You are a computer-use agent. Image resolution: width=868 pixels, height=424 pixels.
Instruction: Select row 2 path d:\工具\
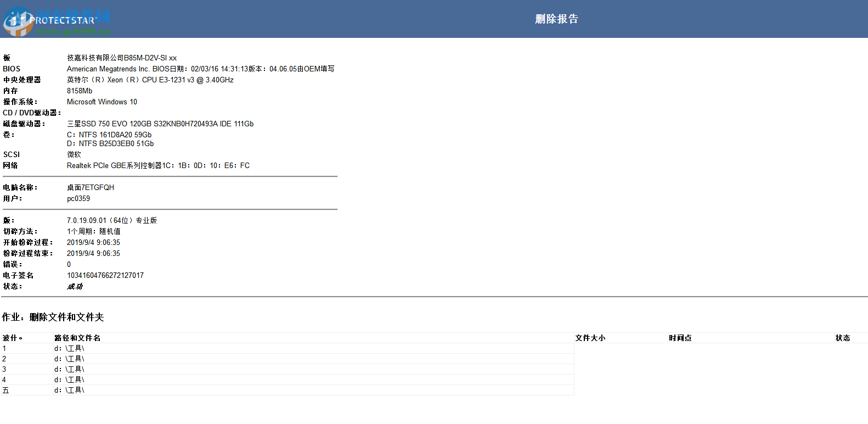(69, 359)
